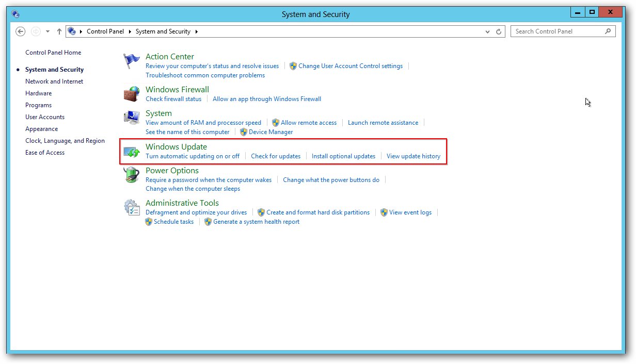
Task: Click the Control Panel icon in address bar
Action: [72, 31]
